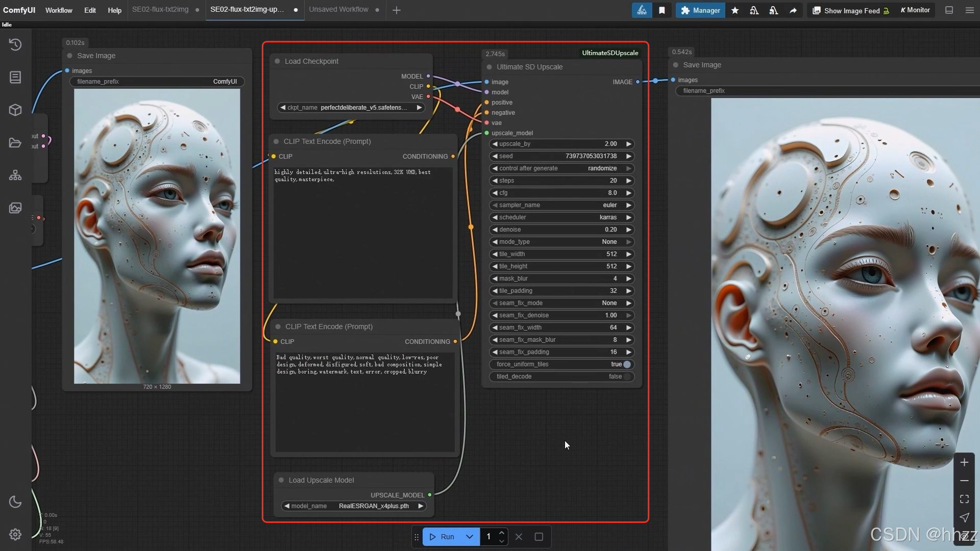Open the model library tree icon
This screenshot has height=551, width=980.
click(15, 176)
